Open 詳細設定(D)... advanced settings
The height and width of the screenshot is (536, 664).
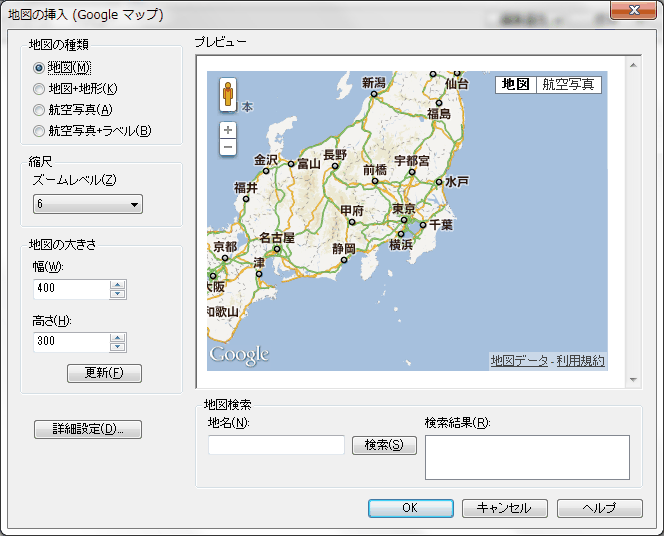pyautogui.click(x=88, y=429)
